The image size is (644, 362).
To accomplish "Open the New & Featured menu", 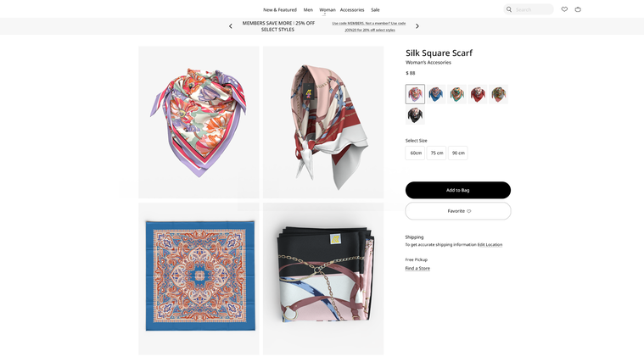I will [280, 9].
